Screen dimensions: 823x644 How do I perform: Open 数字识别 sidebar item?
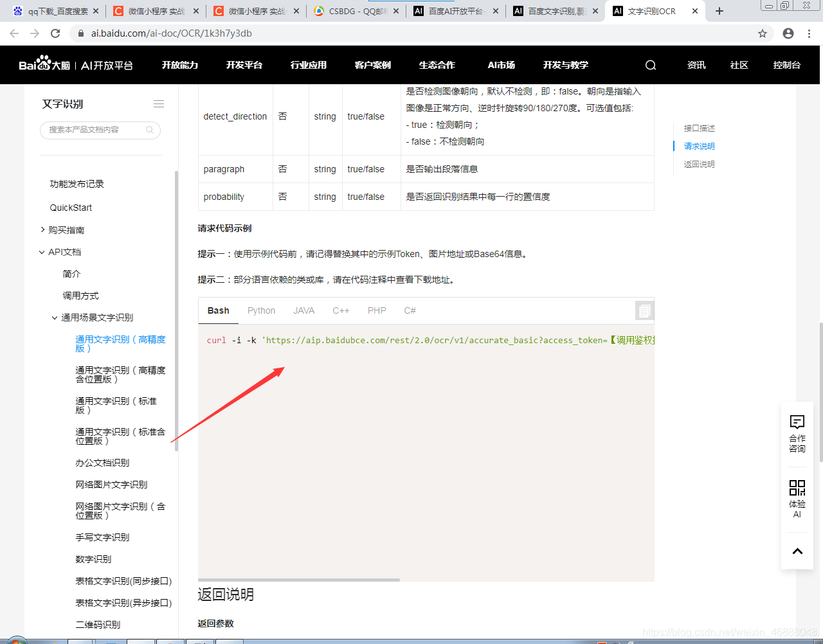point(93,559)
